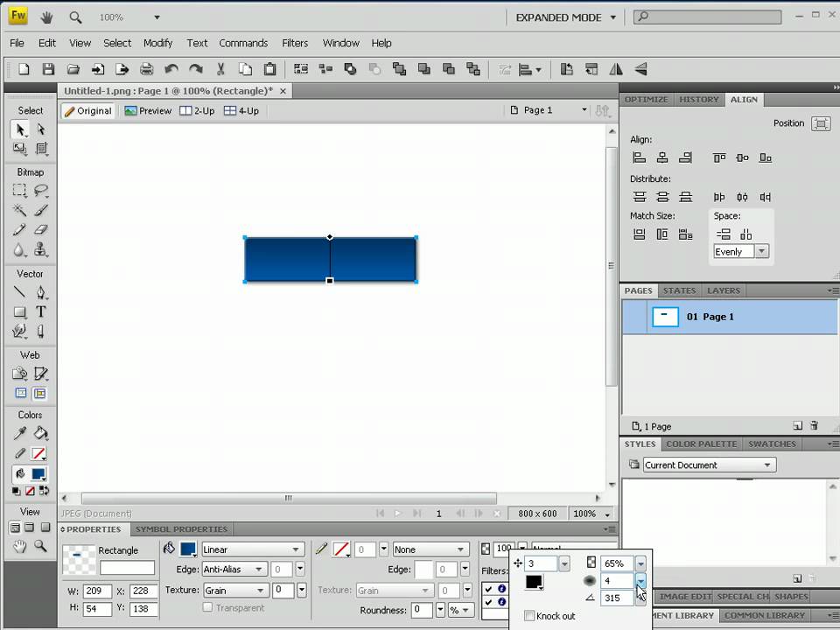This screenshot has width=840, height=630.
Task: Select the Text tool
Action: [41, 311]
